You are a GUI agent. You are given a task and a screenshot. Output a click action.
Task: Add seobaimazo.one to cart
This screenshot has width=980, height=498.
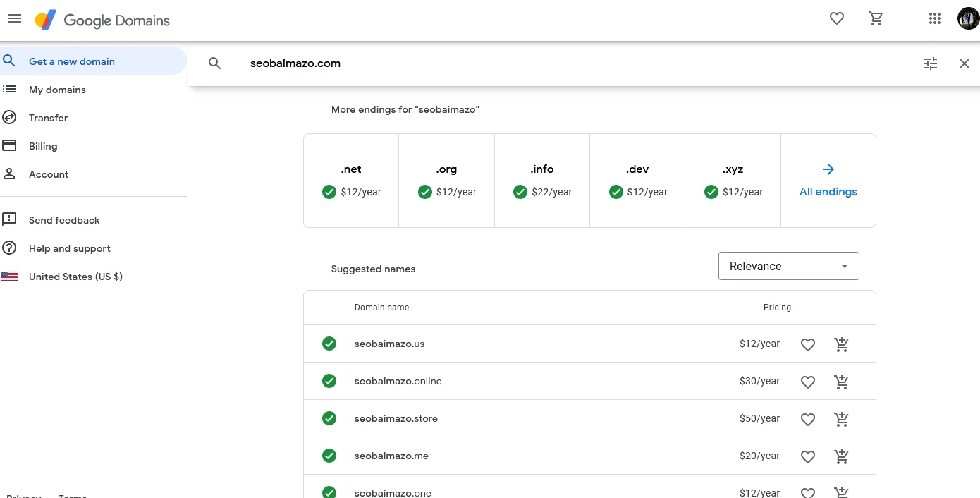coord(841,493)
